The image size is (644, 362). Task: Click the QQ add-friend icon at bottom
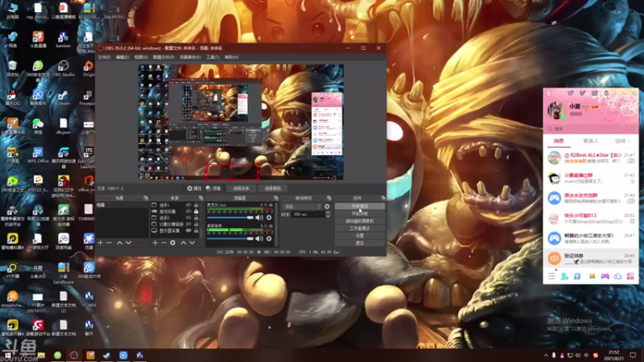tap(565, 276)
